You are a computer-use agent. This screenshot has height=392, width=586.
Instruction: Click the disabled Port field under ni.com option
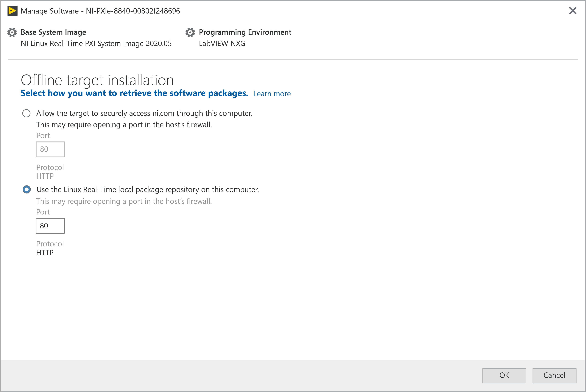50,149
